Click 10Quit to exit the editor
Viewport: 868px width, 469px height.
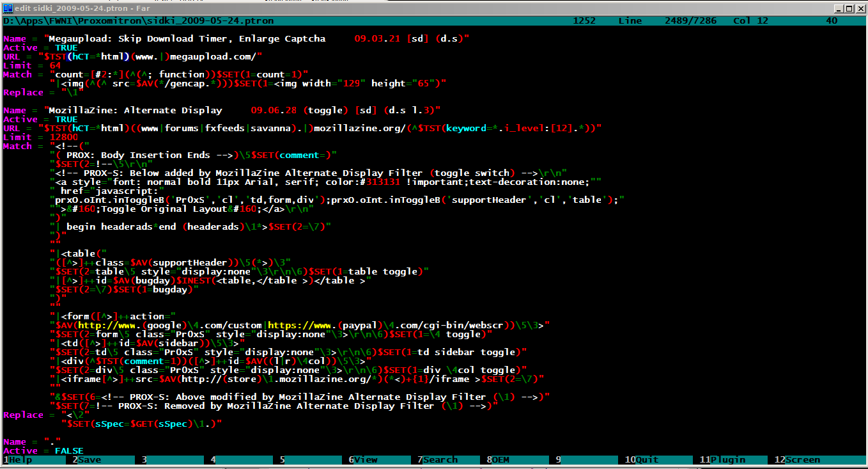[x=642, y=459]
